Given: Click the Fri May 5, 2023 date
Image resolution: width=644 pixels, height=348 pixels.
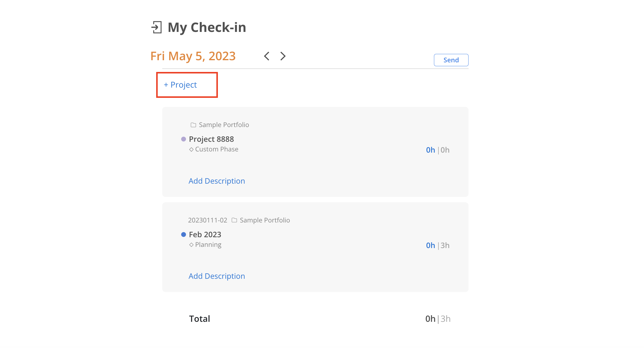Looking at the screenshot, I should (x=193, y=56).
